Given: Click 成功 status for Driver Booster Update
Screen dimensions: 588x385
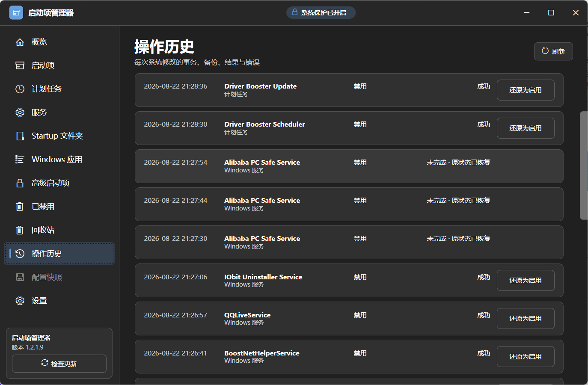Looking at the screenshot, I should (484, 86).
